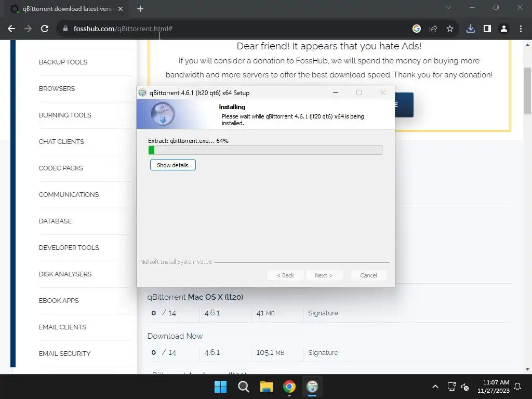View site info padlock icon

tap(65, 29)
